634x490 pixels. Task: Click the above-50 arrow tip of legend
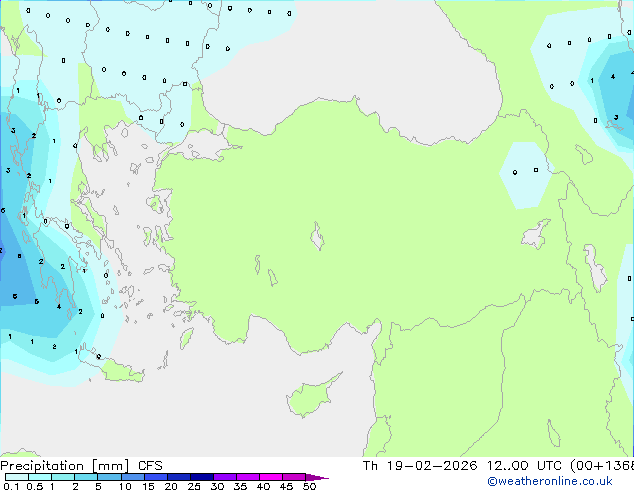pyautogui.click(x=317, y=477)
